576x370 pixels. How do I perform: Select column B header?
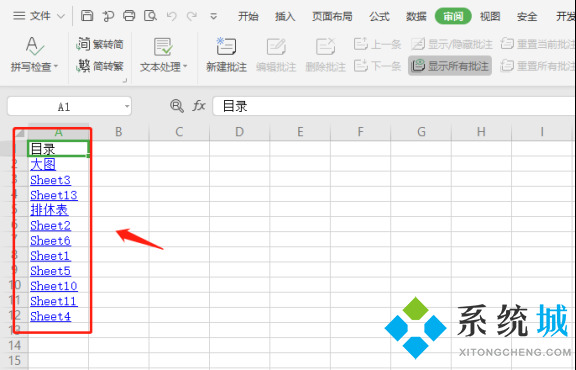coord(119,132)
